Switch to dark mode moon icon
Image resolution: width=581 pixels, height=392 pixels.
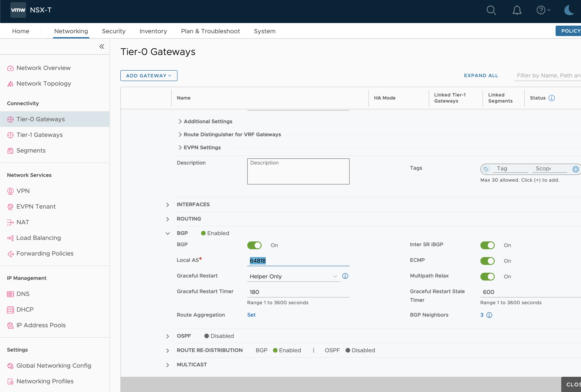point(569,10)
